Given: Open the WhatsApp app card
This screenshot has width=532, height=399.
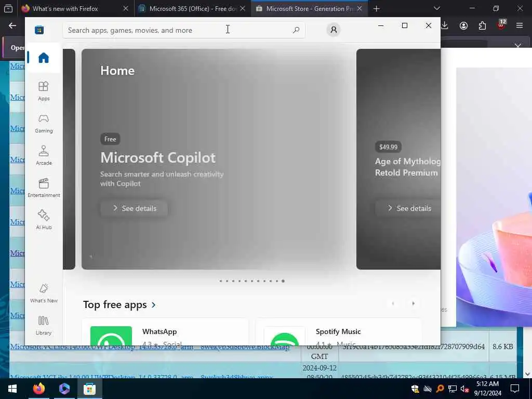Looking at the screenshot, I should (165, 332).
